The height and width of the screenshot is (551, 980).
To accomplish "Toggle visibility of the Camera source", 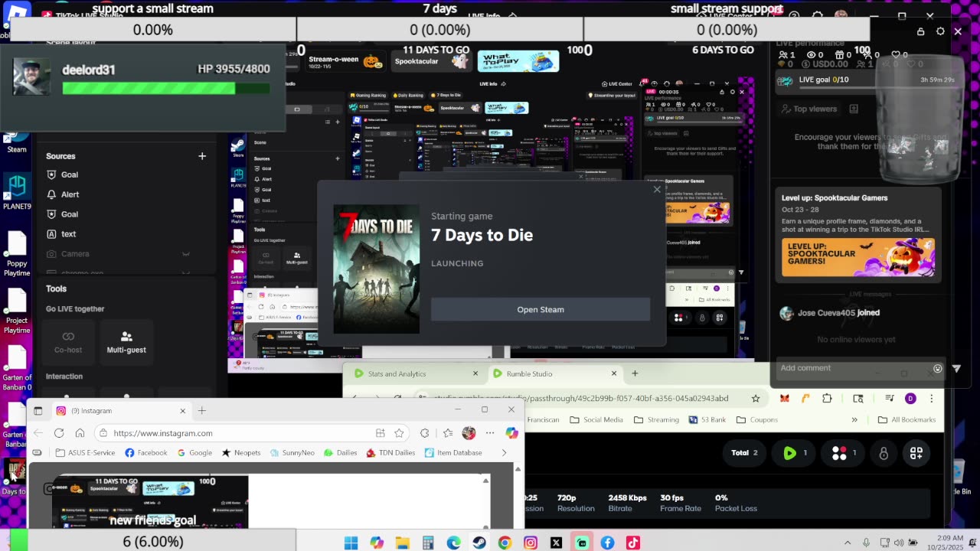I will (186, 254).
